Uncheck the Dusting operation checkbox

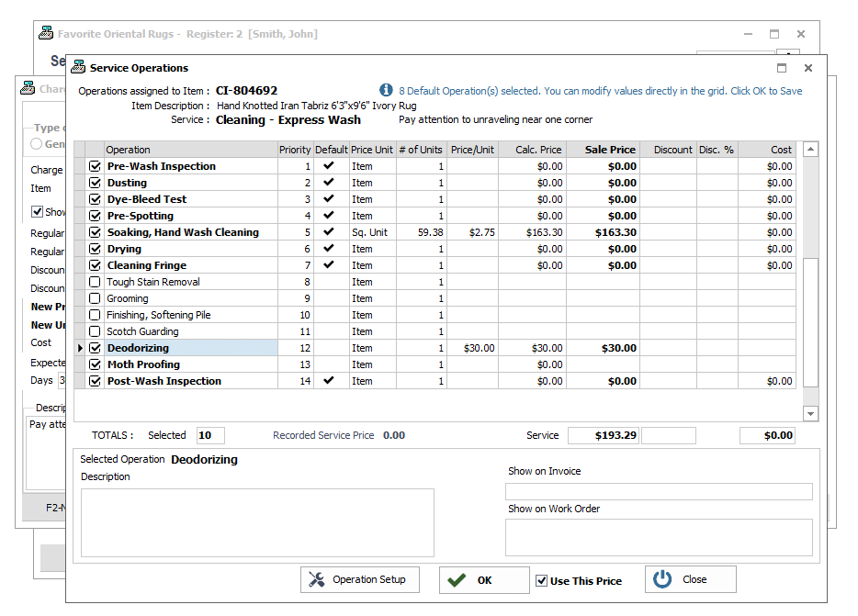pos(96,182)
